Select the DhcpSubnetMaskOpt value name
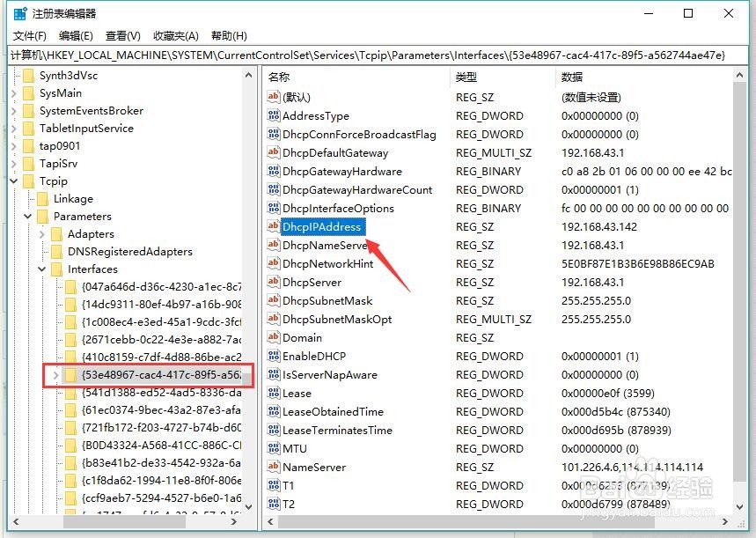The height and width of the screenshot is (538, 756). tap(337, 319)
